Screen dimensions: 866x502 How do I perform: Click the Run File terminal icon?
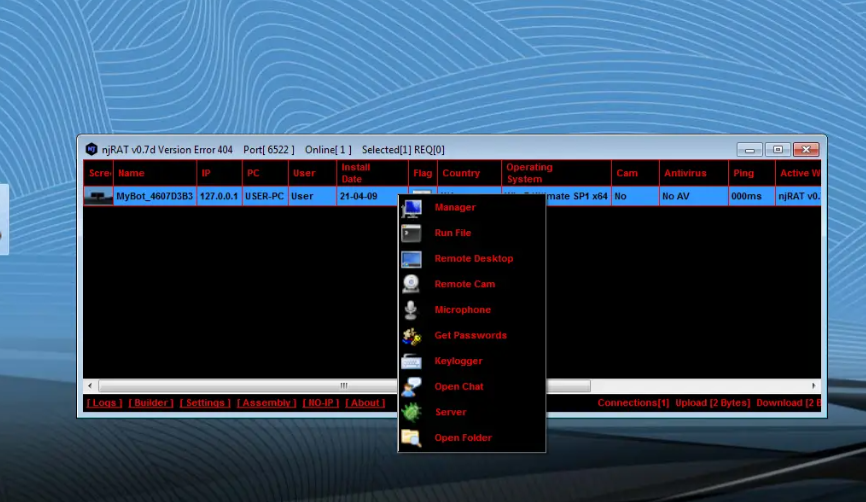point(411,233)
